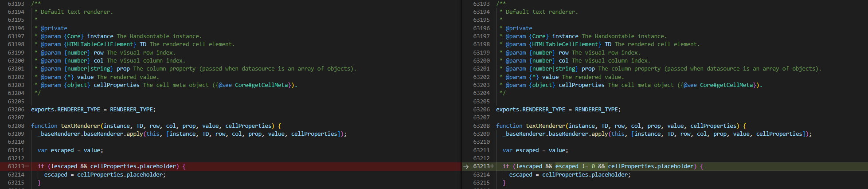Click 'The visual column index.' in right pane

click(611, 61)
